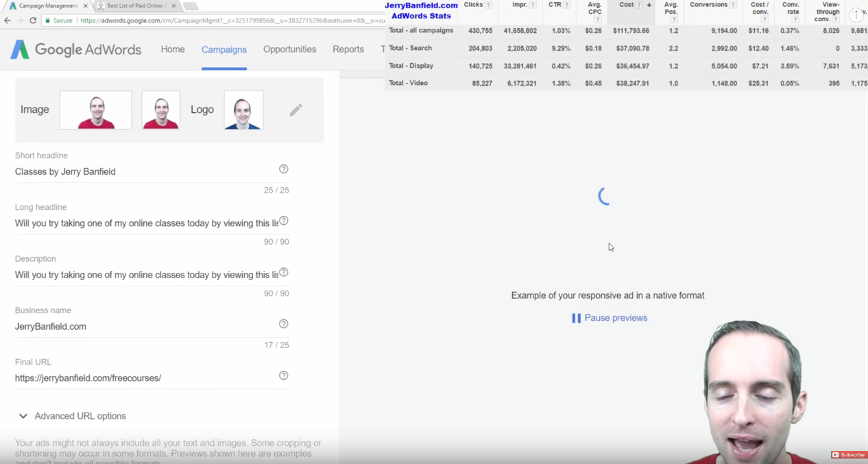This screenshot has width=868, height=464.
Task: Reload the current page
Action: point(33,21)
